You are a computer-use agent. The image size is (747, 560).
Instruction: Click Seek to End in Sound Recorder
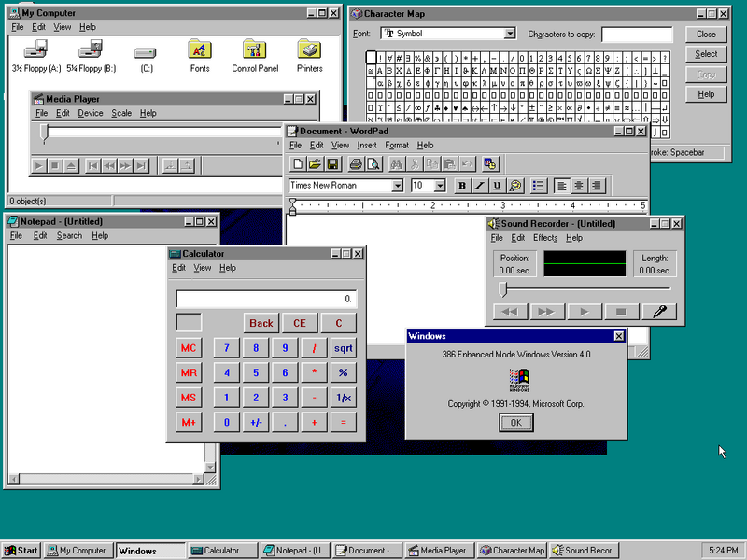point(546,312)
